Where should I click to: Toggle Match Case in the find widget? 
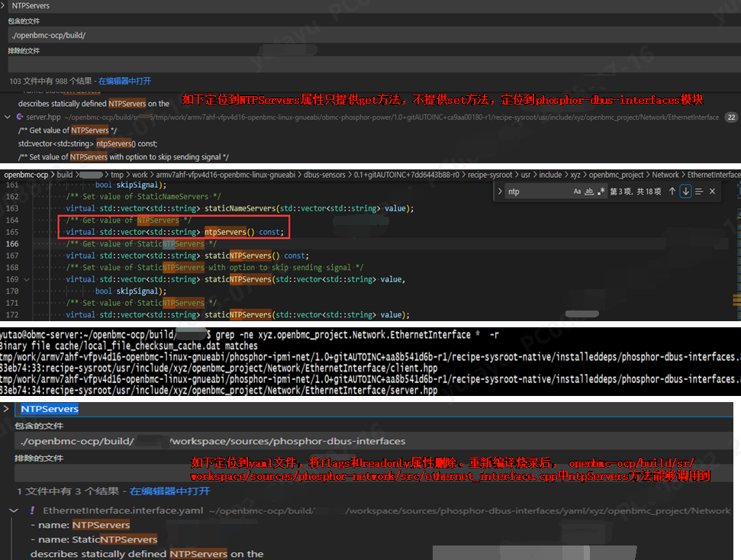tap(577, 191)
